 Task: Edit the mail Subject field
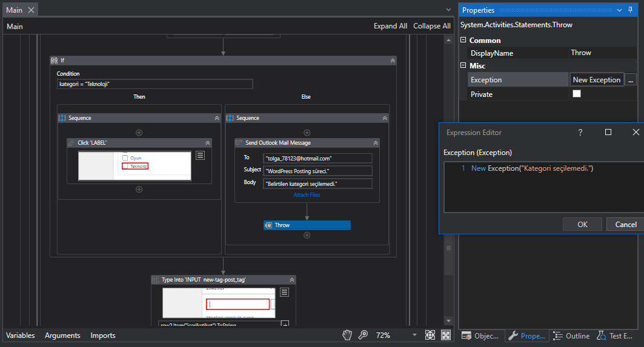pos(317,171)
